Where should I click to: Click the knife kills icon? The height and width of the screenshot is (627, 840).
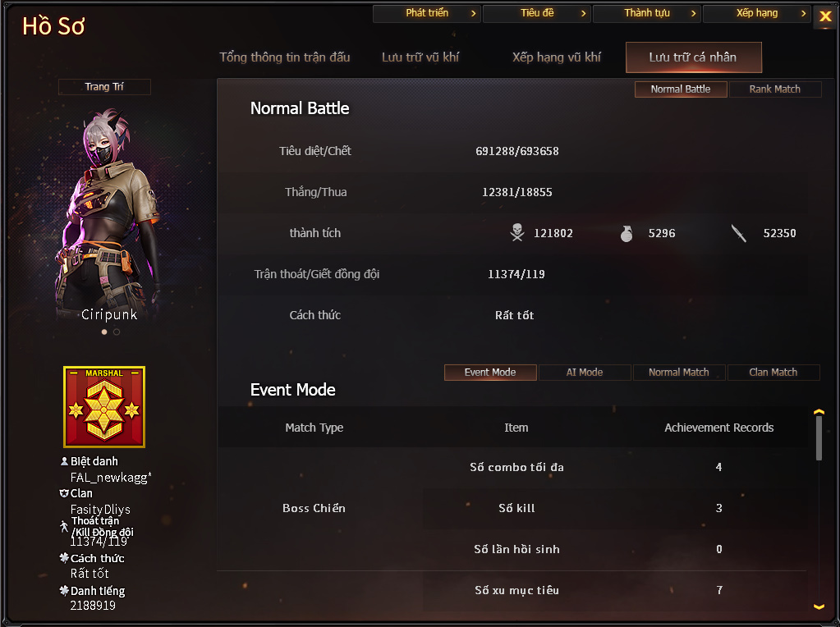[739, 233]
